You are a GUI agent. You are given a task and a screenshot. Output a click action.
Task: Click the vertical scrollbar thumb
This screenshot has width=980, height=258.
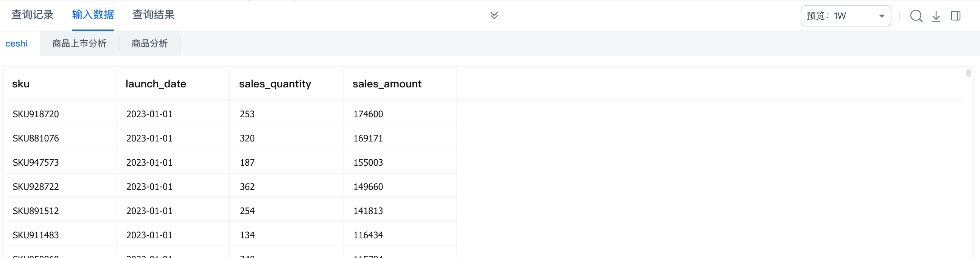(x=968, y=73)
